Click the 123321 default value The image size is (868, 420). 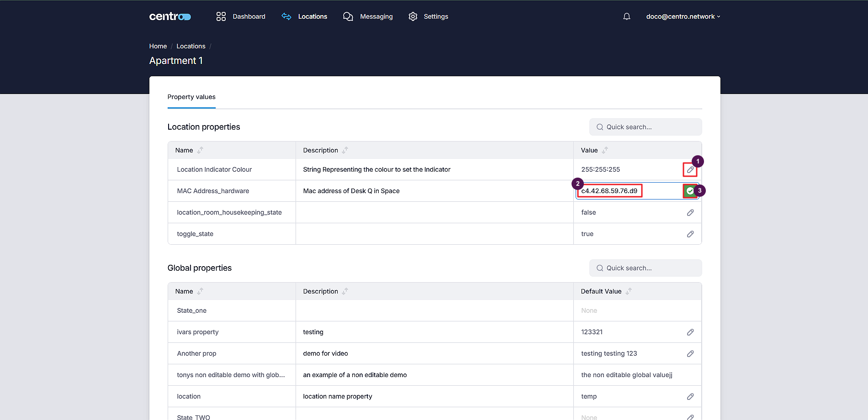coord(592,332)
